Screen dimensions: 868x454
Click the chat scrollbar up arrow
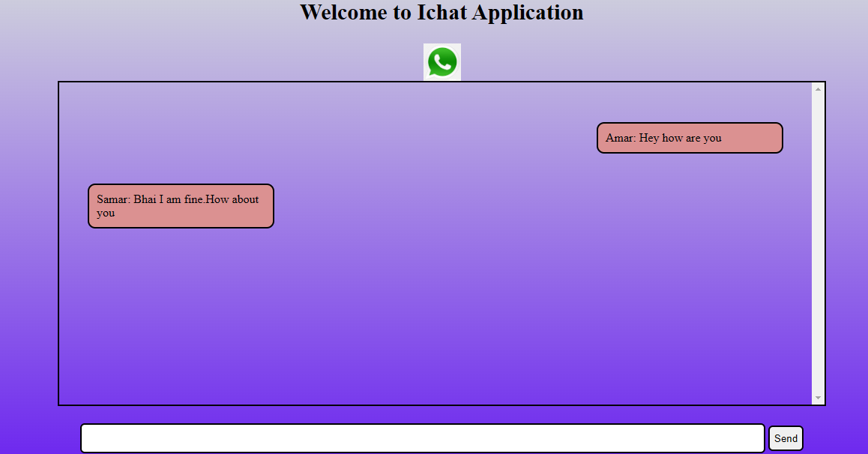(x=819, y=89)
